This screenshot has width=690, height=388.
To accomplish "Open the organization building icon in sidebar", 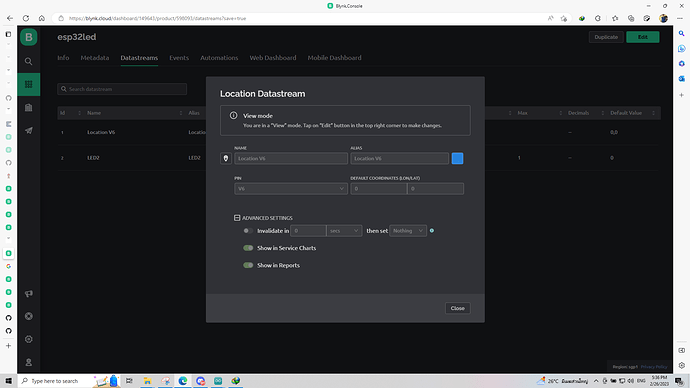I will tap(29, 107).
